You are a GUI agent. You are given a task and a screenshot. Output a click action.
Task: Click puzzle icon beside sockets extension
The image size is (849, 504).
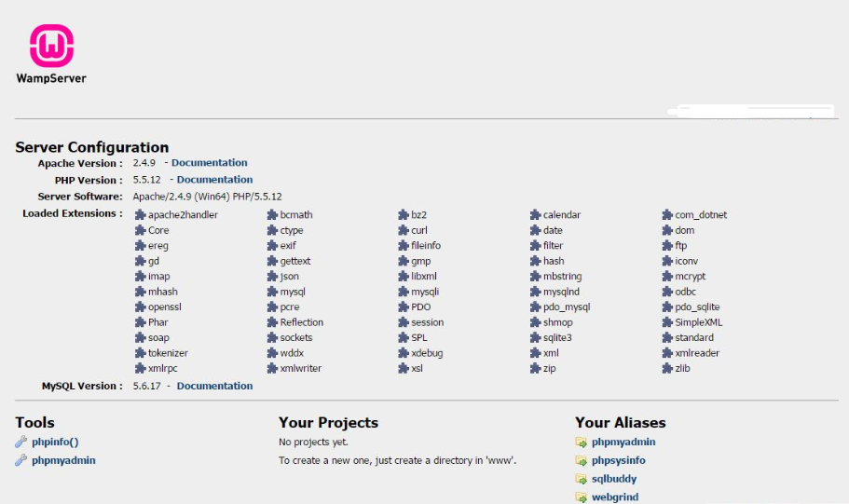coord(272,338)
